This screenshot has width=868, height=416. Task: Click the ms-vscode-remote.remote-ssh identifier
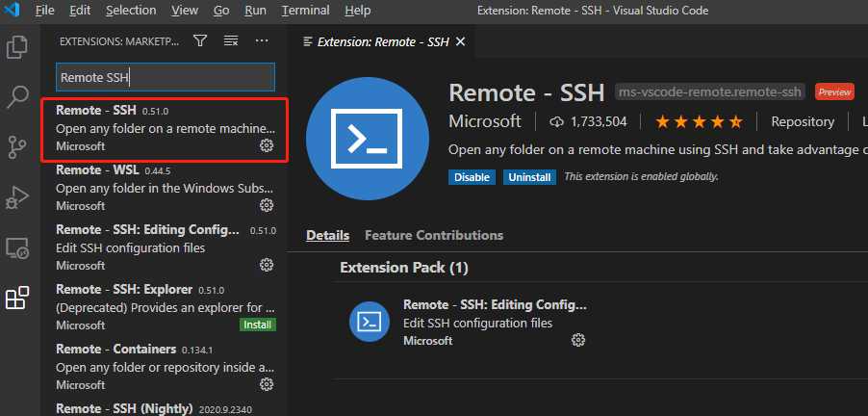(710, 91)
